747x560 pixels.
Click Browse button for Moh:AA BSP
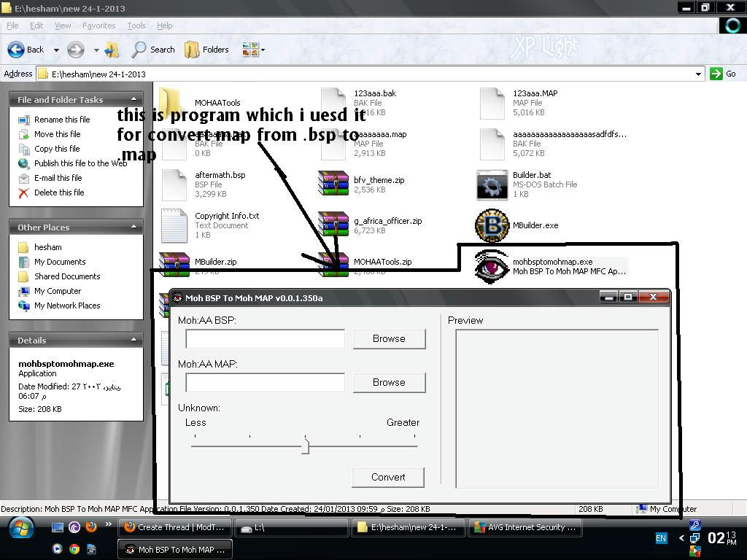(389, 338)
